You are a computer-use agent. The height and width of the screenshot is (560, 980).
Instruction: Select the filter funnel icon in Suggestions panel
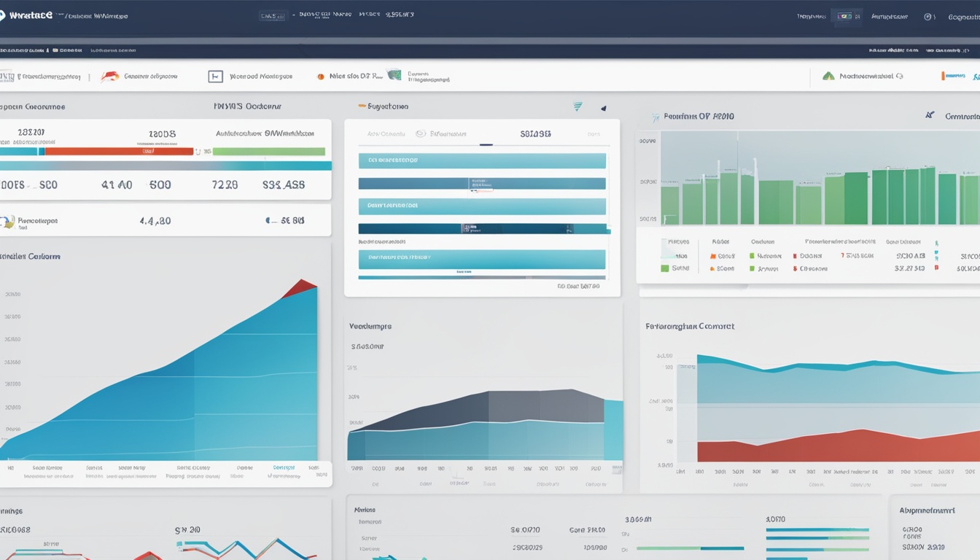click(x=577, y=106)
